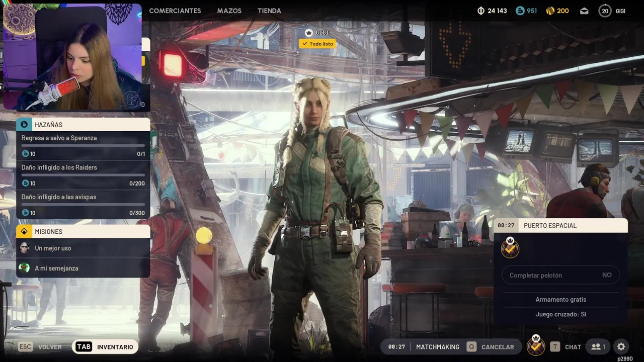
Task: Open the Tienda tab
Action: (x=269, y=11)
